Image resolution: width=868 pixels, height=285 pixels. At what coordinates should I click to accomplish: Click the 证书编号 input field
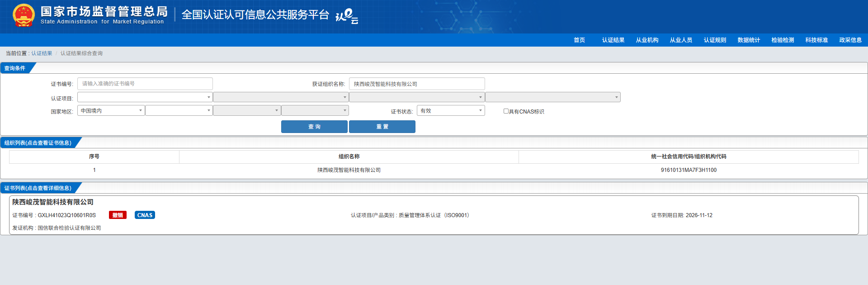(145, 84)
